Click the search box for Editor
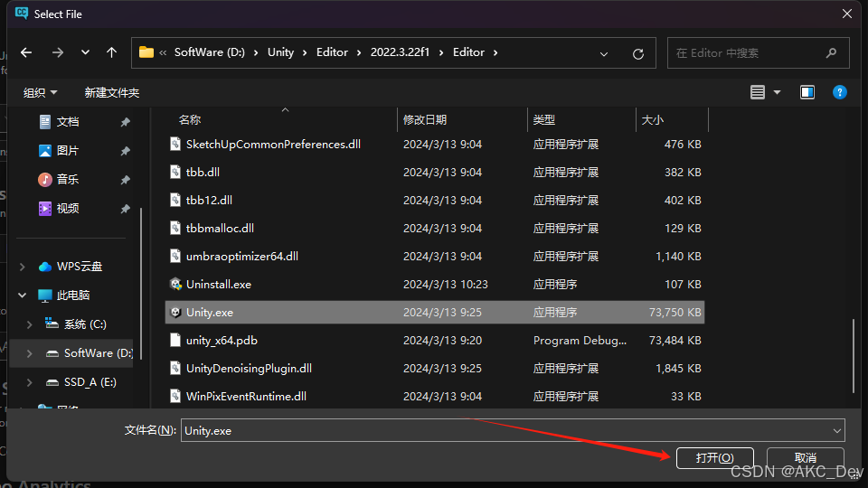868x488 pixels. click(x=758, y=53)
